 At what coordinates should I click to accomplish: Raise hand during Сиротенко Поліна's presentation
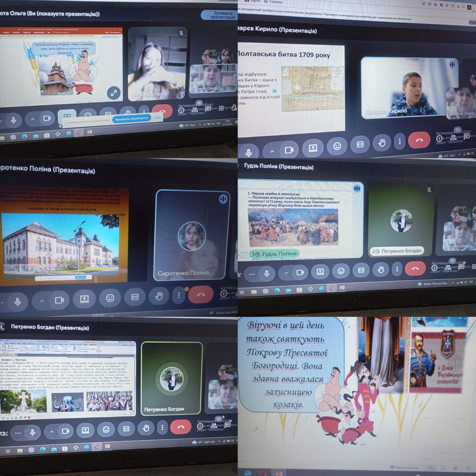point(159,296)
